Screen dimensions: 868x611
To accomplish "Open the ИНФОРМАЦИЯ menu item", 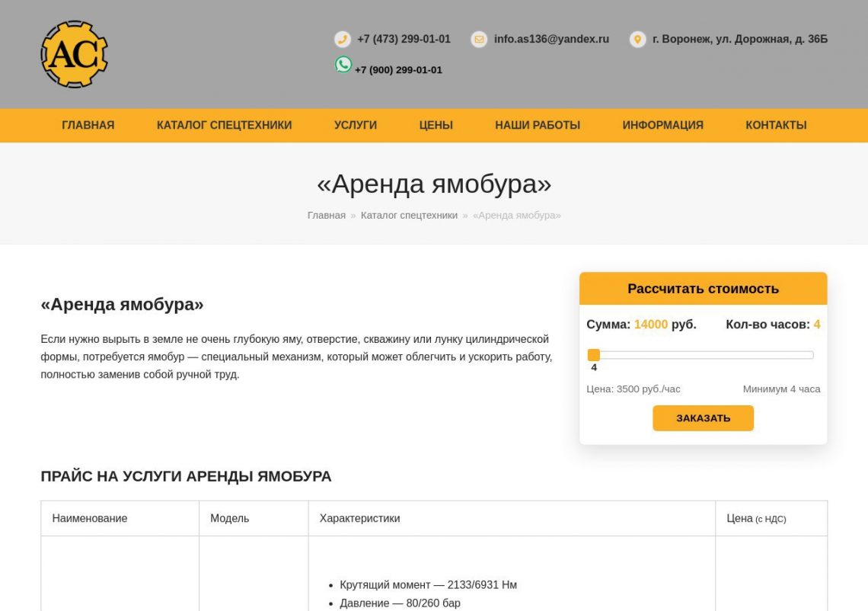I will [662, 125].
